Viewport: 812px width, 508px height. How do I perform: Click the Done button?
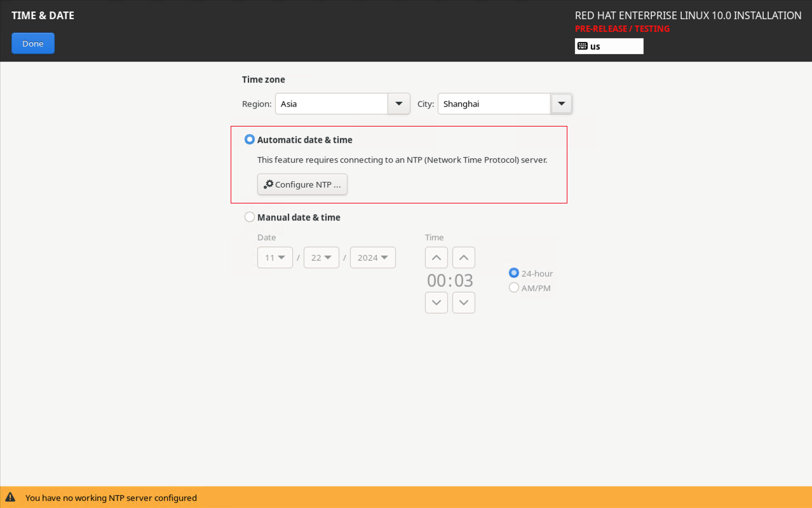click(33, 43)
